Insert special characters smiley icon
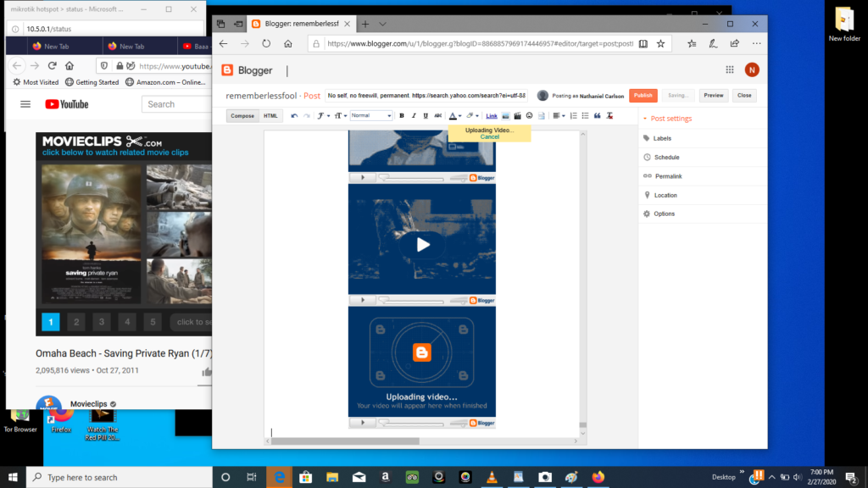Screen dimensions: 868x488 [x=529, y=115]
